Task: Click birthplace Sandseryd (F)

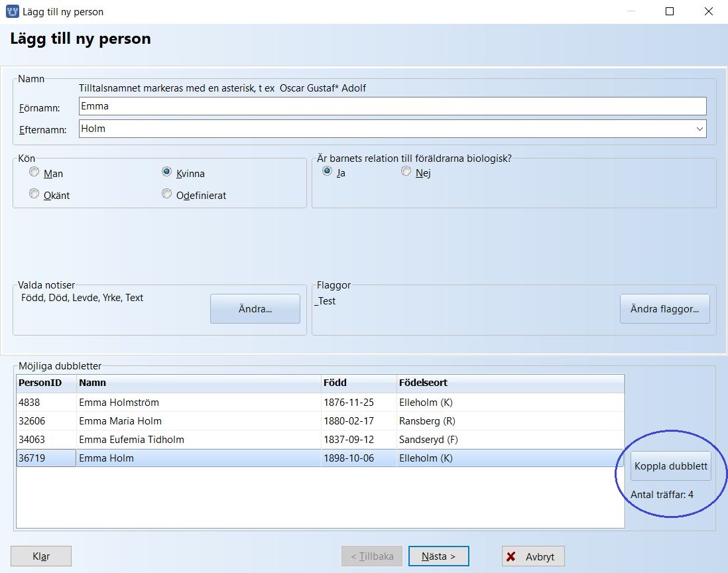Action: click(x=428, y=440)
